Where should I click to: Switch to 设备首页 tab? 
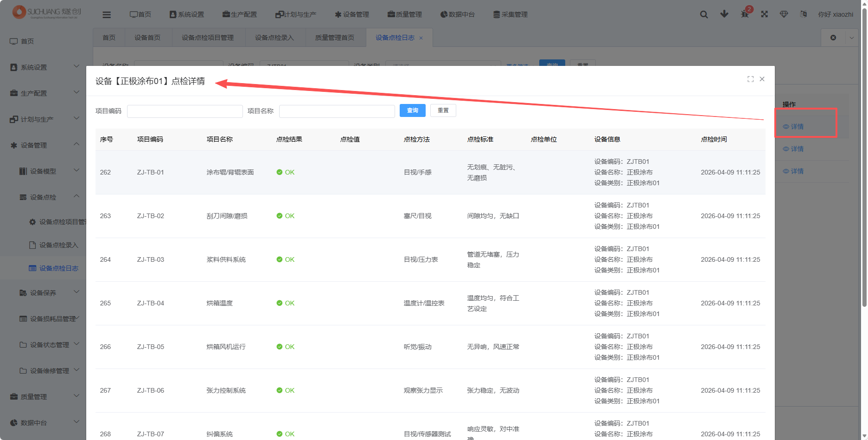(147, 38)
